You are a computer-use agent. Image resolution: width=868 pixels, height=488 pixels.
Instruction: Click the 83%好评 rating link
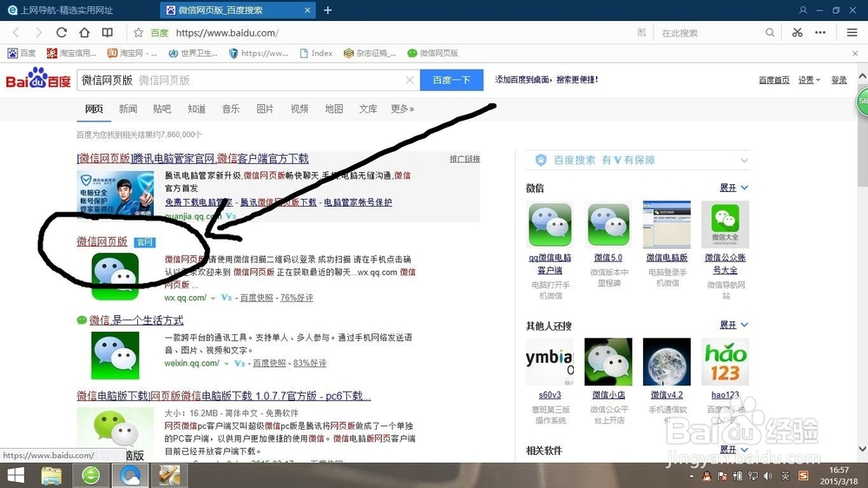click(310, 363)
